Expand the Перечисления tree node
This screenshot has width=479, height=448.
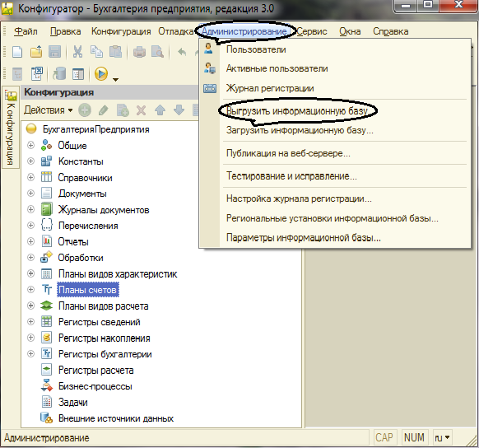tap(30, 225)
